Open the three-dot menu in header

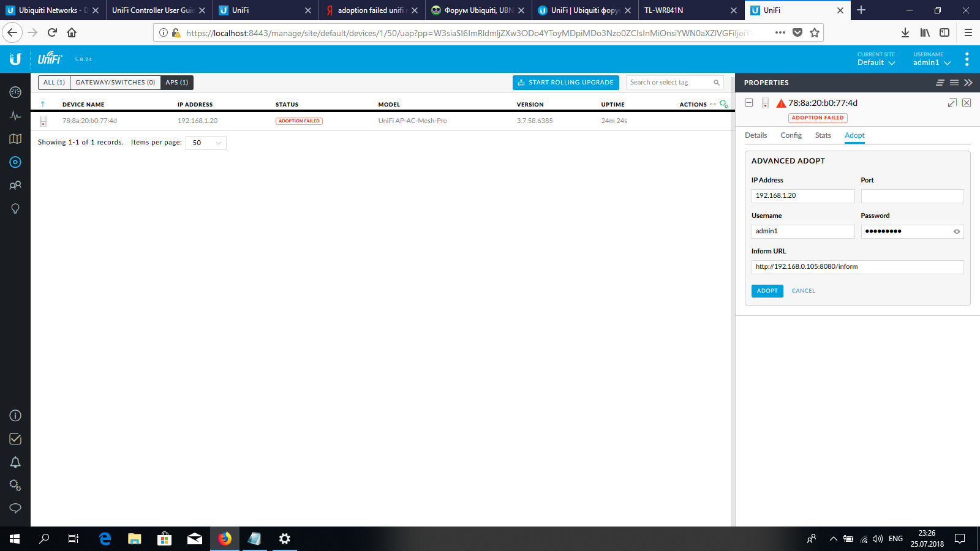point(967,59)
